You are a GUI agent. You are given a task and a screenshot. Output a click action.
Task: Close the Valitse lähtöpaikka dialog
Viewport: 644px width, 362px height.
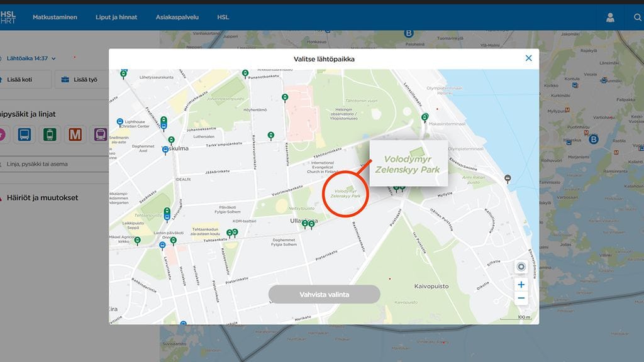pyautogui.click(x=528, y=58)
